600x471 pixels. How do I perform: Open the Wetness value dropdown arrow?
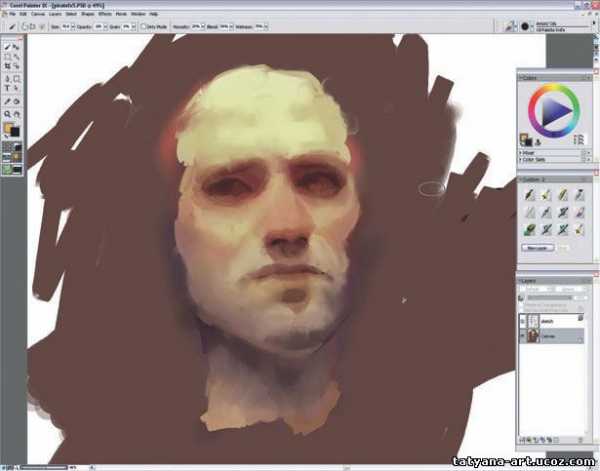click(x=266, y=27)
